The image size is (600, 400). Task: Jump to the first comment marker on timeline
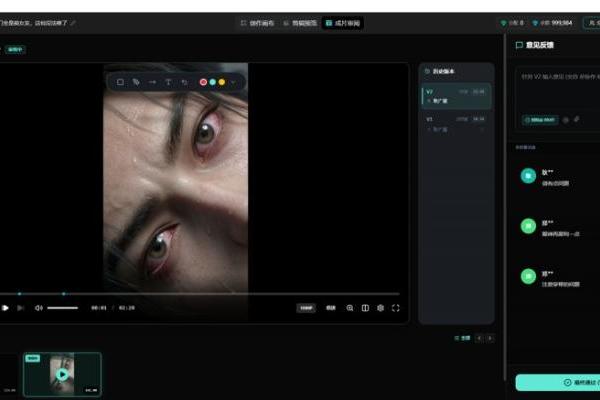click(20, 294)
